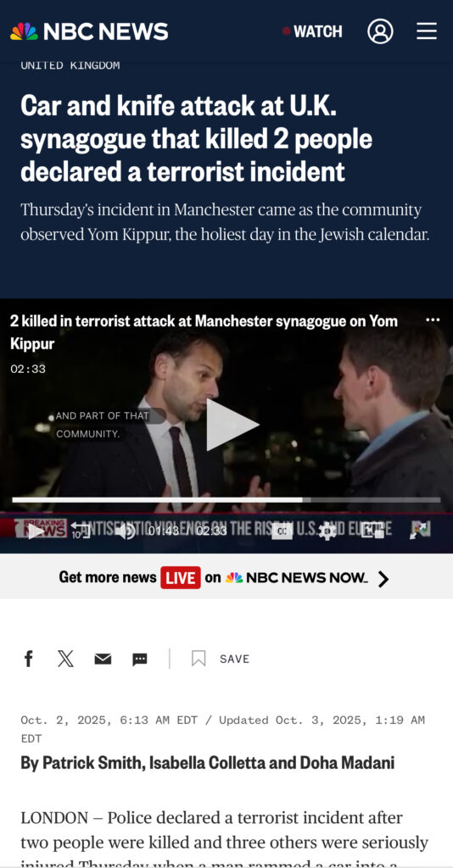The height and width of the screenshot is (868, 453).
Task: Open the user account profile icon
Action: point(380,31)
